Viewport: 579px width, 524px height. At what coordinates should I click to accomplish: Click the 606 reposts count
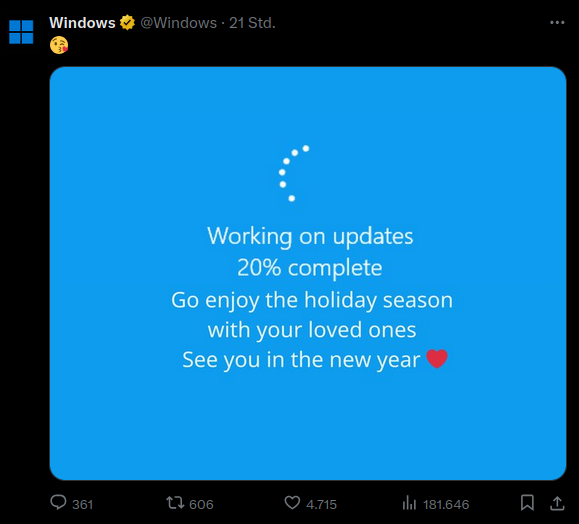(201, 504)
